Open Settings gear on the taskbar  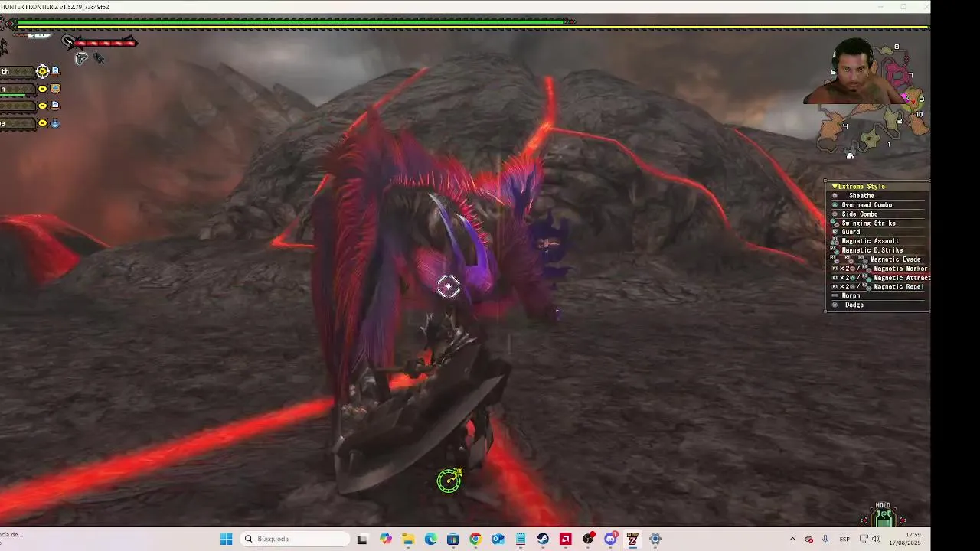coord(655,539)
